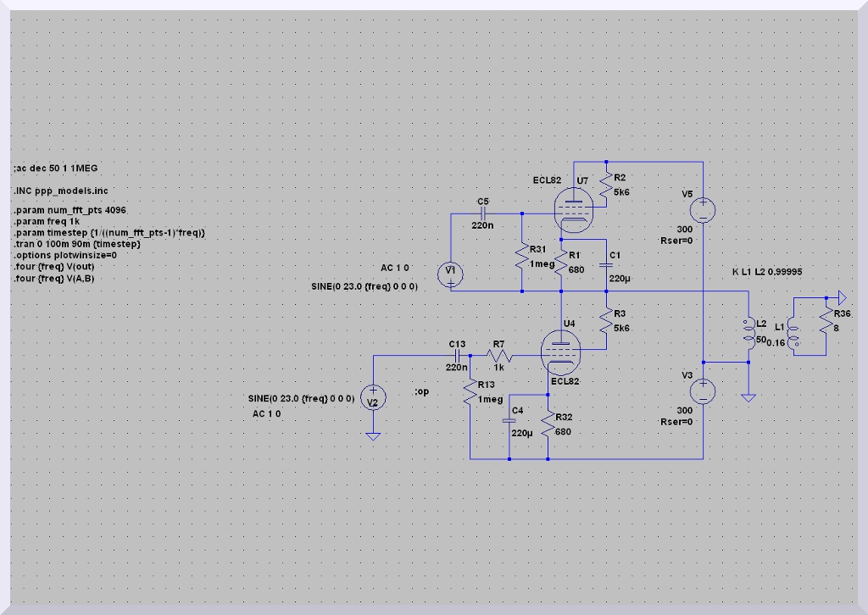
Task: Click the V2 signal source symbol
Action: tap(372, 397)
